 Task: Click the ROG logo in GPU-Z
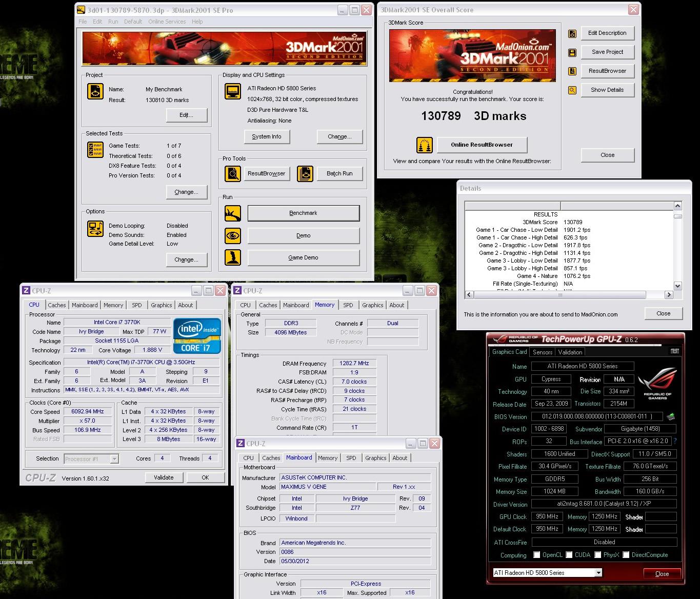pos(657,385)
